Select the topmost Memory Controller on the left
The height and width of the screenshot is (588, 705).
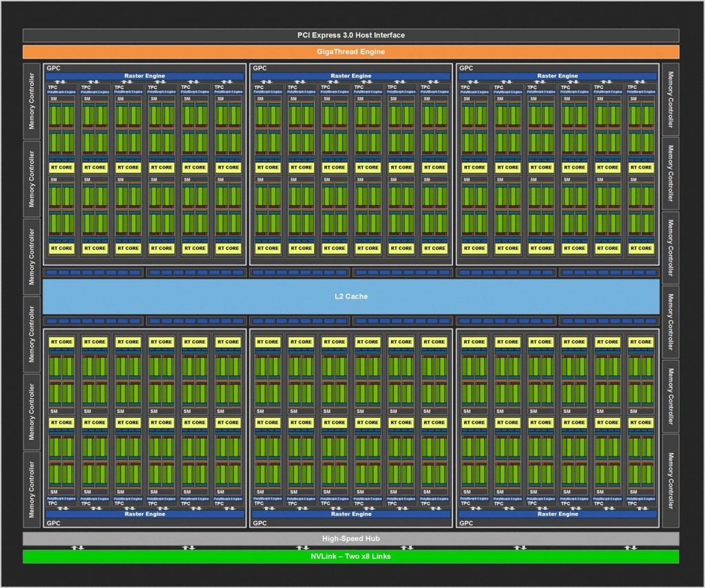32,101
